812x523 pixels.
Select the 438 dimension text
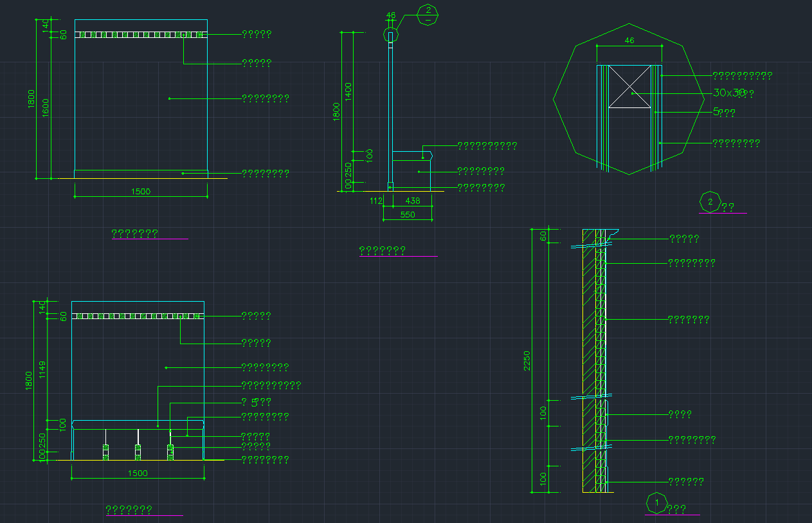coord(412,201)
